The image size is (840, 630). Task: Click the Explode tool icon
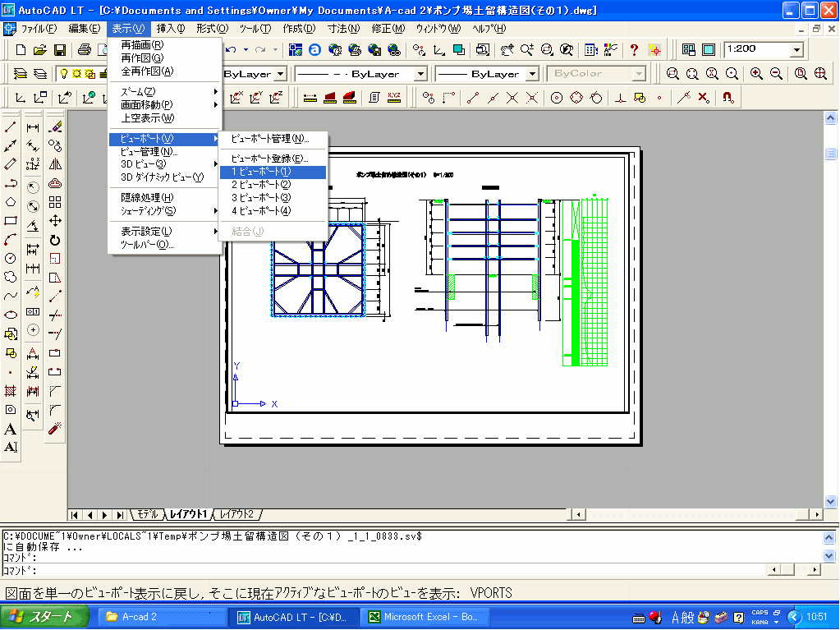55,429
